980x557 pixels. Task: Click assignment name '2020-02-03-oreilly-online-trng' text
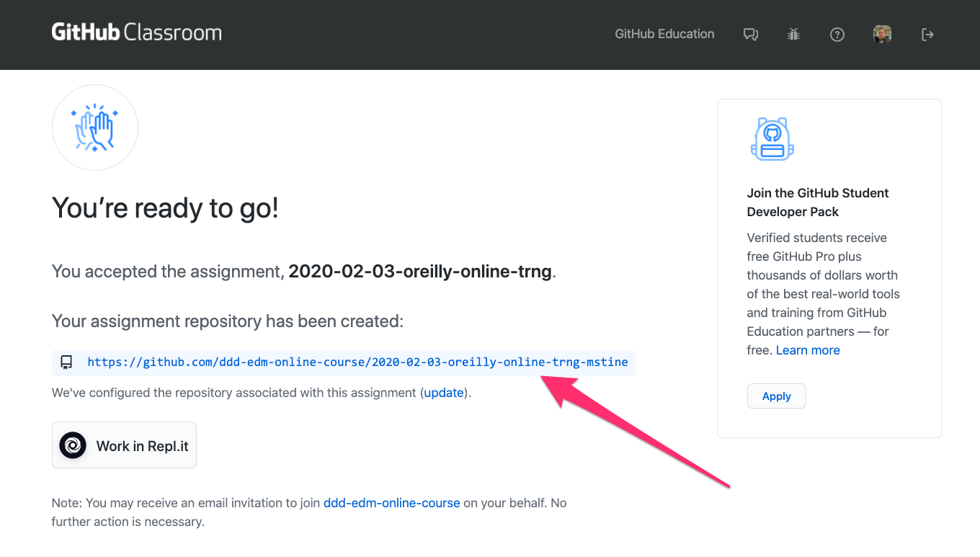420,272
